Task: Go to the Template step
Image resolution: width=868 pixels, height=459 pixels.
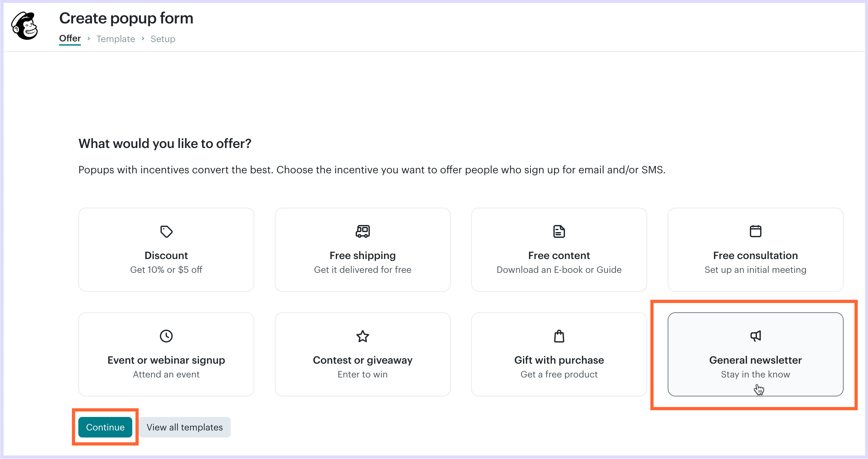Action: (x=116, y=39)
